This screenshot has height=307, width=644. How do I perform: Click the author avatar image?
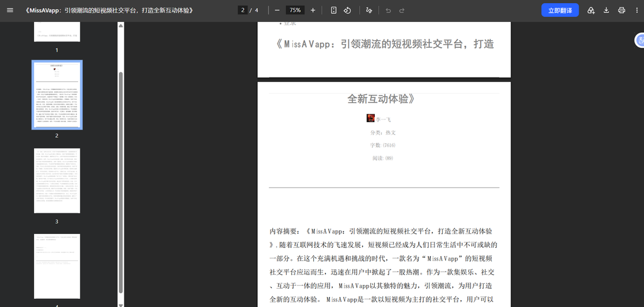pos(370,118)
